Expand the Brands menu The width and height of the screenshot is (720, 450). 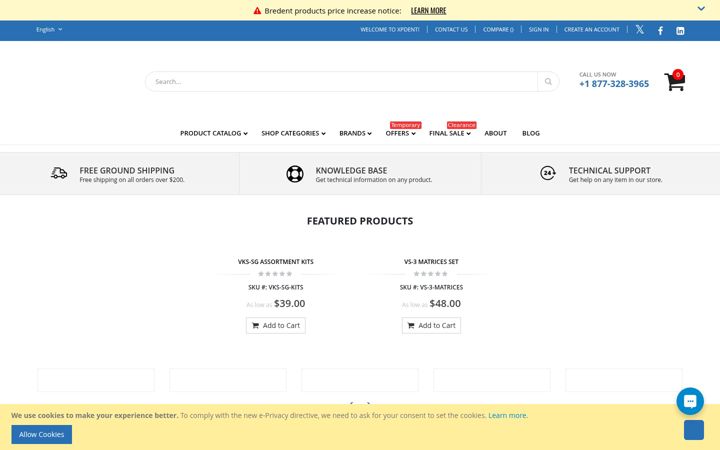click(355, 133)
